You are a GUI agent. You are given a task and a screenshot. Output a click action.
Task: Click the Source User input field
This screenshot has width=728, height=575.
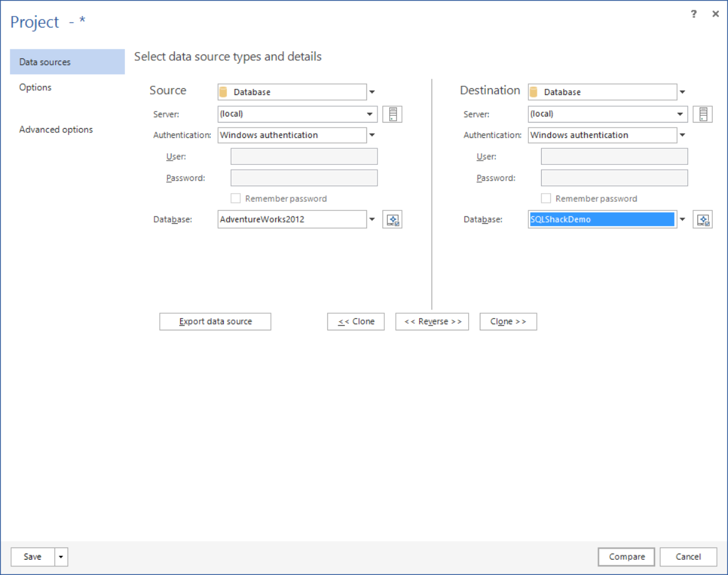pos(304,156)
